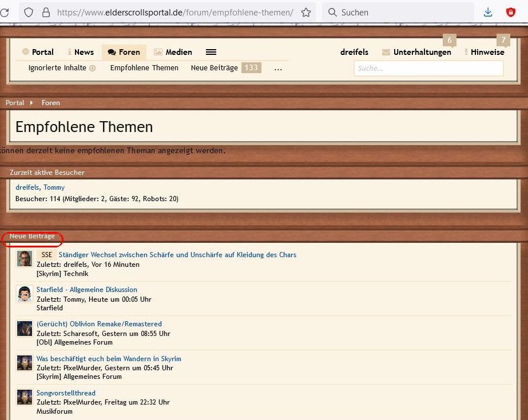
Task: Open the dreifels user menu
Action: pos(354,52)
